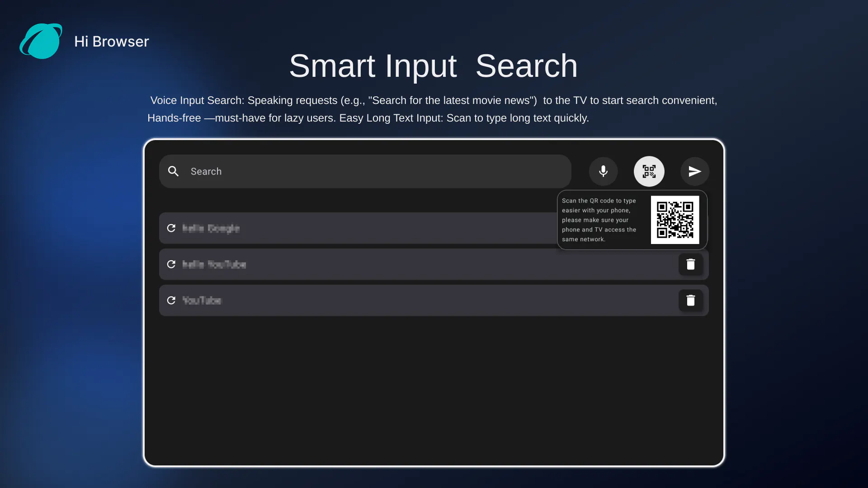
Task: Delete the hello YouTube history entry
Action: tap(690, 264)
